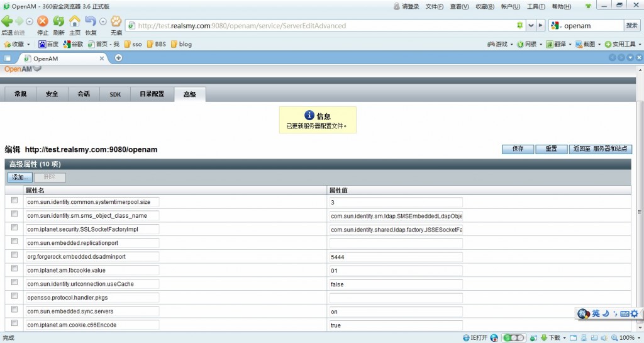Open the BBS bookmark folder
The image size is (644, 343).
pyautogui.click(x=157, y=44)
